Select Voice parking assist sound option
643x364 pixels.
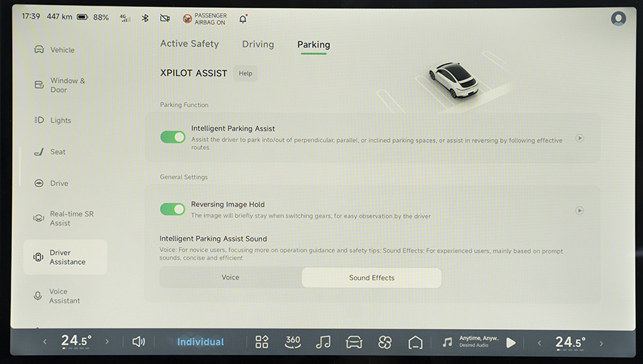[x=230, y=278]
